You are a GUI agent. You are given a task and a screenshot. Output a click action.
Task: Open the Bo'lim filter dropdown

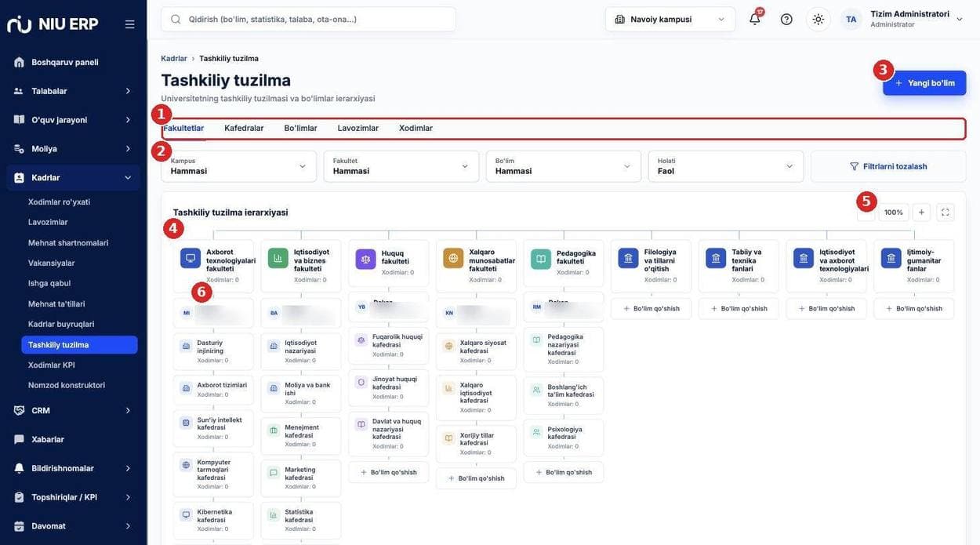pyautogui.click(x=564, y=166)
